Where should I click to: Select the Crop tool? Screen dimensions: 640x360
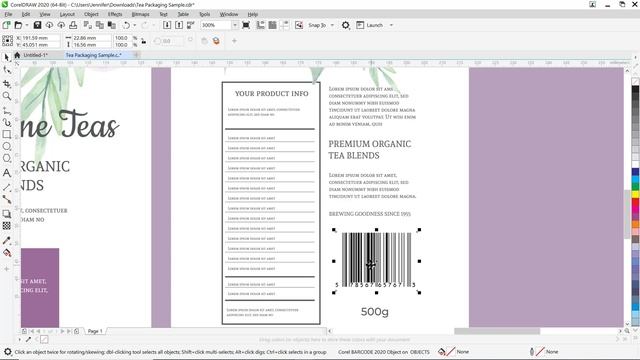tap(7, 83)
